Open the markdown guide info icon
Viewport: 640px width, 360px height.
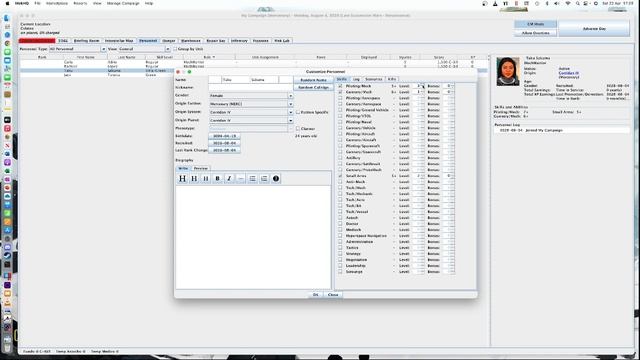pyautogui.click(x=276, y=178)
